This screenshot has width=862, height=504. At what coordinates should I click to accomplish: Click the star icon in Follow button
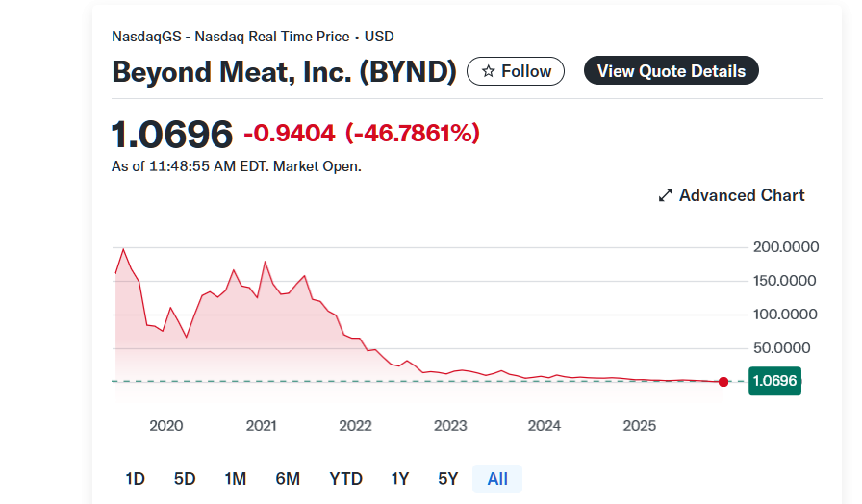488,71
